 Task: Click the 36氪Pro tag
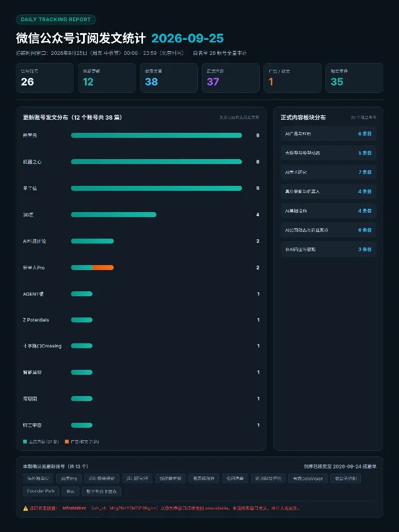(x=69, y=478)
